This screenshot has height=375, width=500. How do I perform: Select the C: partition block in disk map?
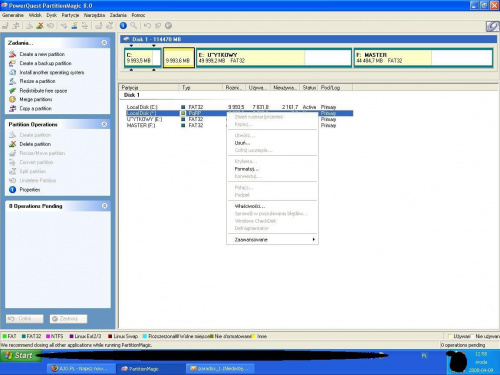pos(143,58)
